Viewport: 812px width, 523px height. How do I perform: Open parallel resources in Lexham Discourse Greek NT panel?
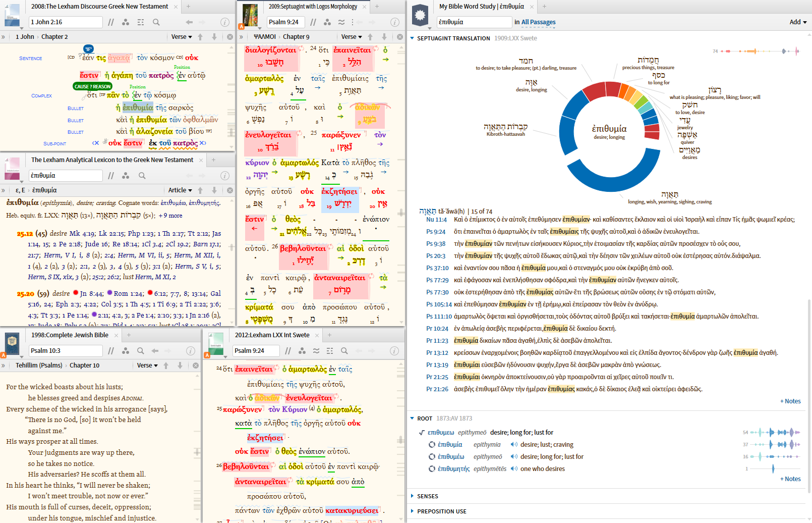point(111,22)
